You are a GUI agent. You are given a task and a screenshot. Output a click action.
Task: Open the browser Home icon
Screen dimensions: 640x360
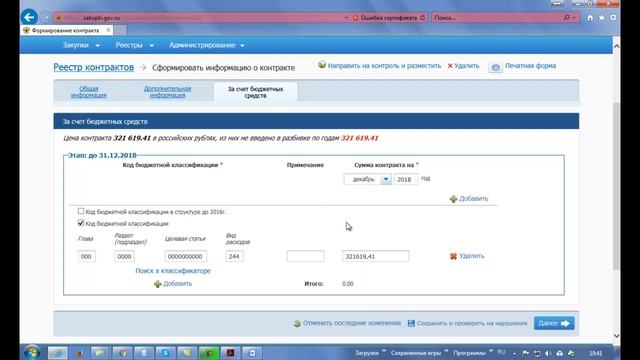coord(590,18)
